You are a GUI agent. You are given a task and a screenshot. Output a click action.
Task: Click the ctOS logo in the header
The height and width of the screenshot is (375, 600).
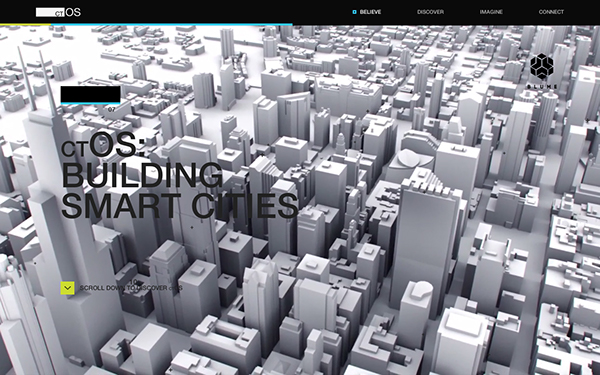point(58,12)
